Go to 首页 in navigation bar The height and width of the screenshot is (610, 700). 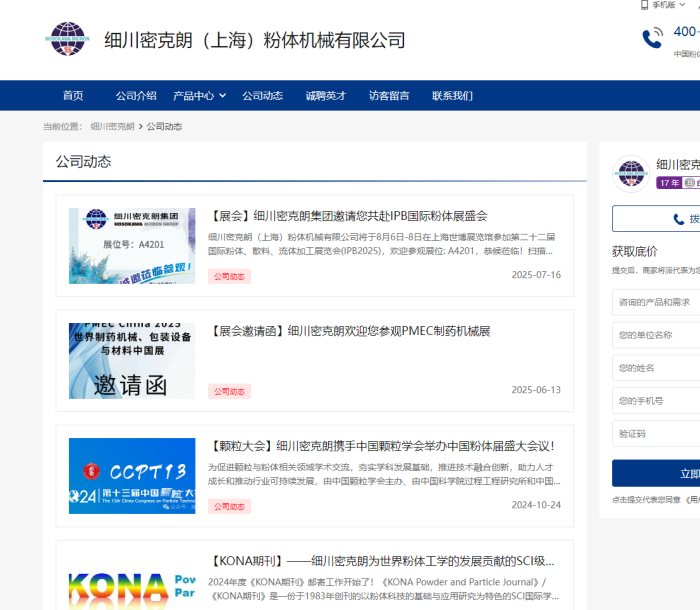[x=73, y=96]
